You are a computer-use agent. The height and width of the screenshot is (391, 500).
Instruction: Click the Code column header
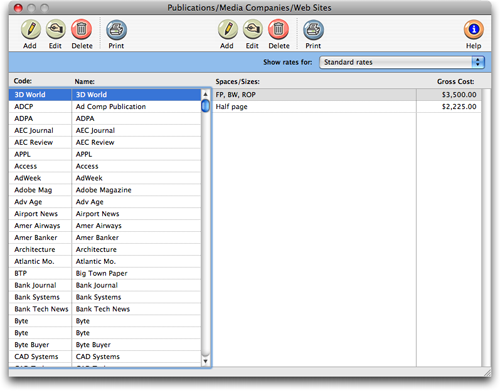[23, 81]
